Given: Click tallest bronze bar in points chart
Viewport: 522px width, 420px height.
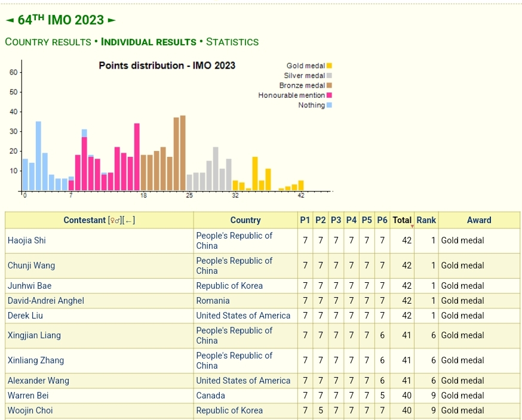Looking at the screenshot, I should [183, 153].
